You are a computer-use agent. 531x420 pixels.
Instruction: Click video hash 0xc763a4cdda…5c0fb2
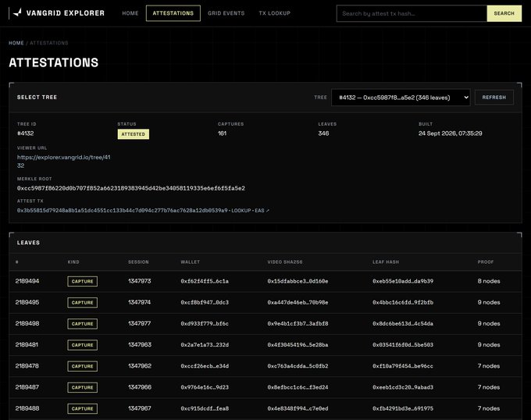click(x=298, y=366)
